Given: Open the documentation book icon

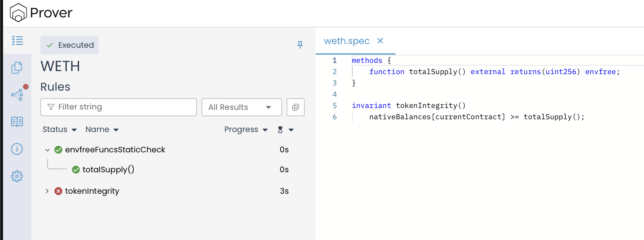Looking at the screenshot, I should point(17,122).
